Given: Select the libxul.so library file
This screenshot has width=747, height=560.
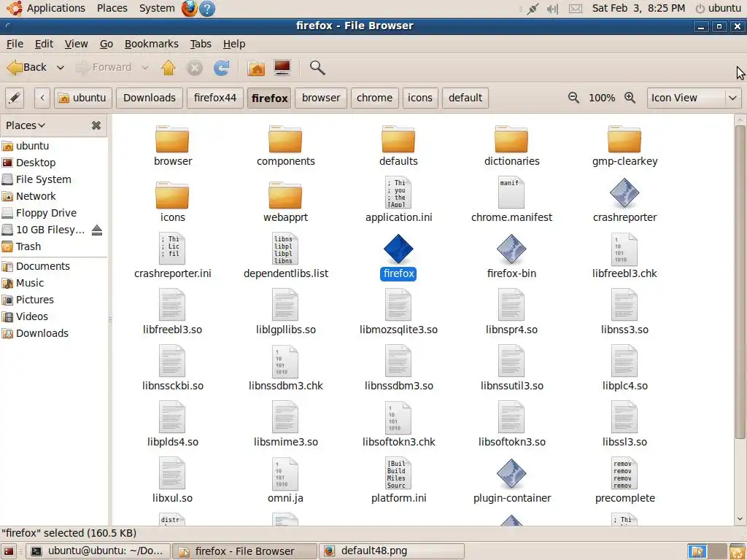Looking at the screenshot, I should click(x=172, y=474).
